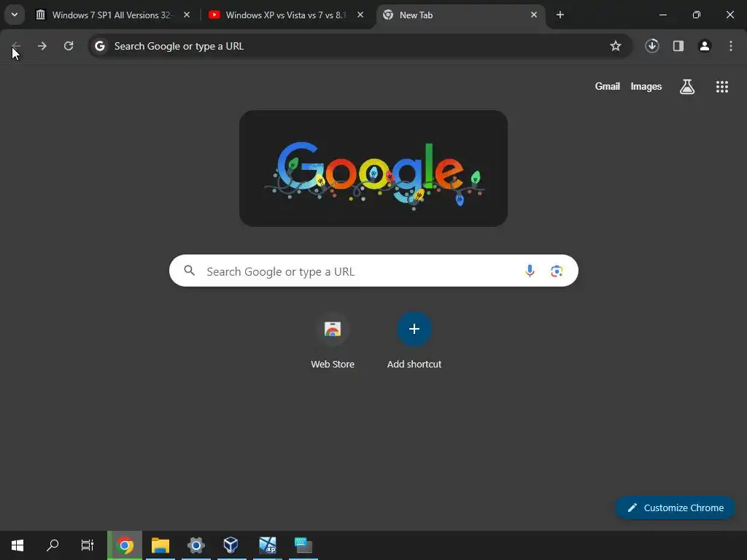747x560 pixels.
Task: Select the New Tab tab
Action: 461,15
